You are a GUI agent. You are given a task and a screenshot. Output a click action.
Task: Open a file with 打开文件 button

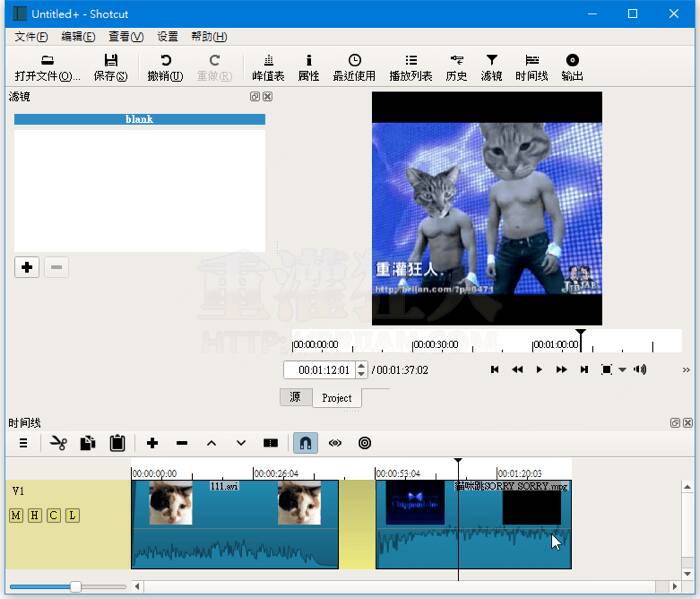[x=47, y=68]
